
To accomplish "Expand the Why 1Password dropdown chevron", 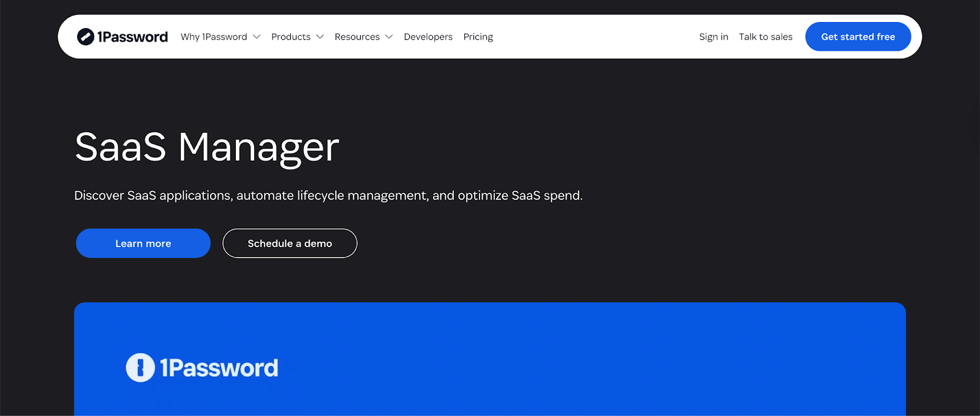I will coord(257,37).
